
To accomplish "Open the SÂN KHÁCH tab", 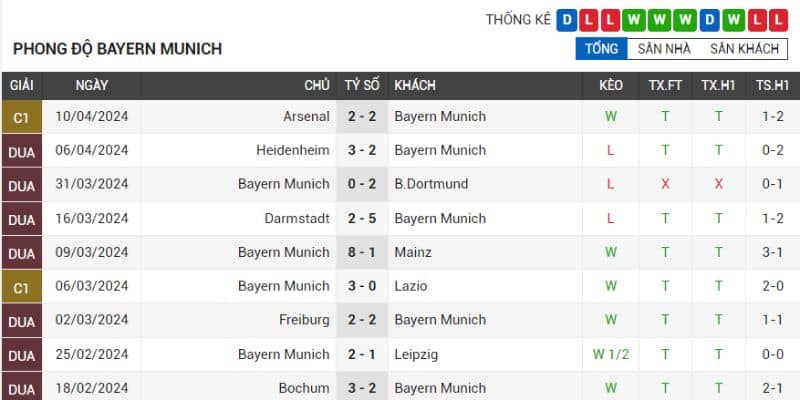I will pyautogui.click(x=744, y=48).
